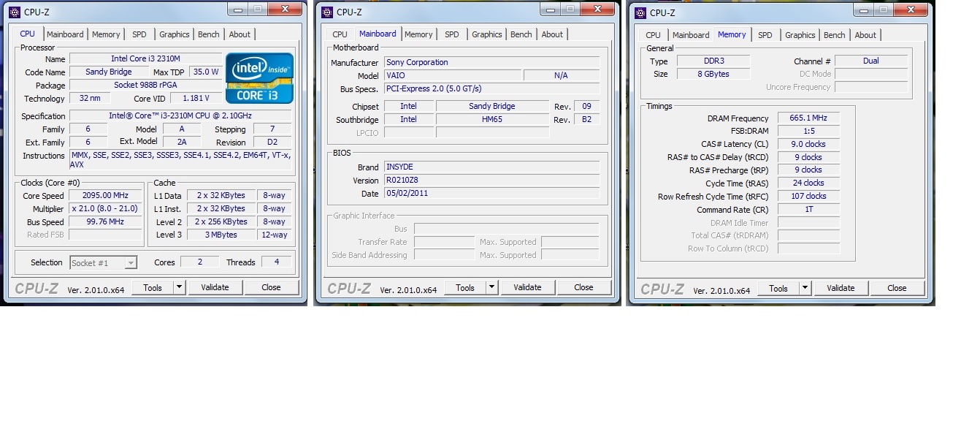Minimize the Mainboard tab CPU-Z window

(550, 9)
